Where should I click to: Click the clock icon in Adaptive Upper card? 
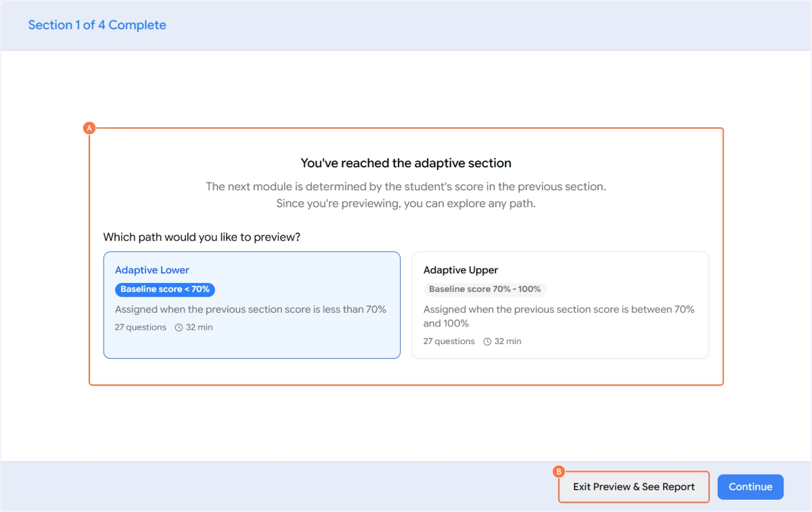[x=487, y=342]
